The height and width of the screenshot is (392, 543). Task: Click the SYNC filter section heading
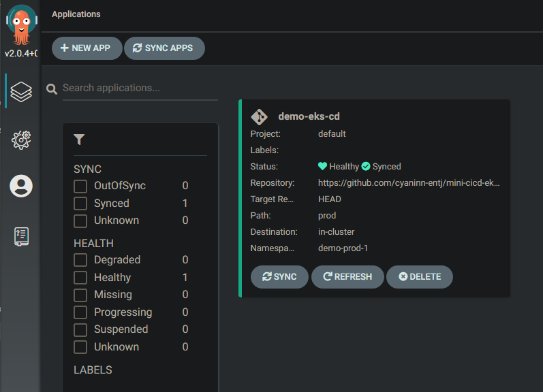point(88,169)
